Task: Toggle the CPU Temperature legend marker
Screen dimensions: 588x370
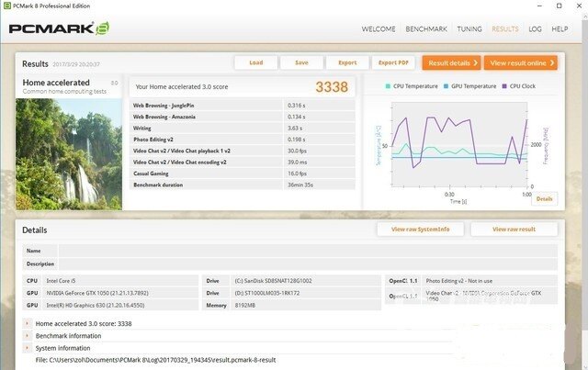Action: (389, 85)
